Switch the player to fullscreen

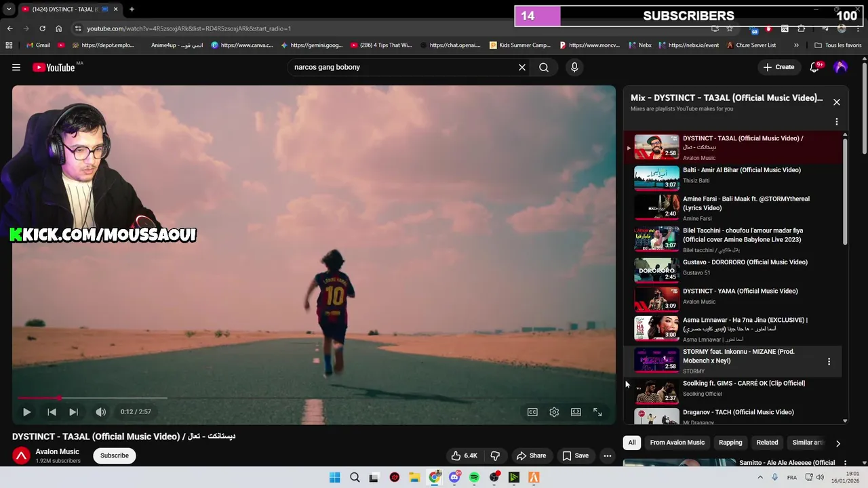tap(597, 411)
